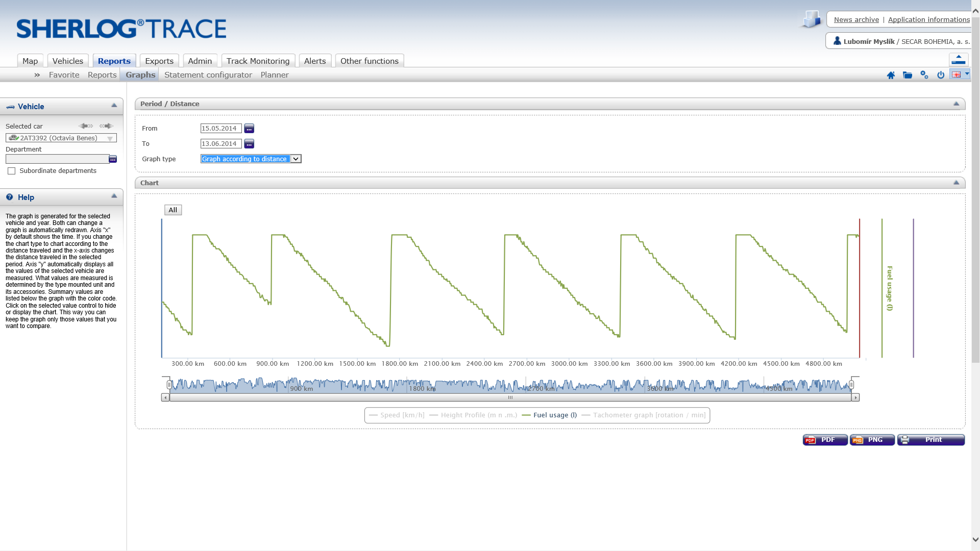The width and height of the screenshot is (980, 551).
Task: Toggle the Speed [km/h] series in legend
Action: click(x=397, y=415)
